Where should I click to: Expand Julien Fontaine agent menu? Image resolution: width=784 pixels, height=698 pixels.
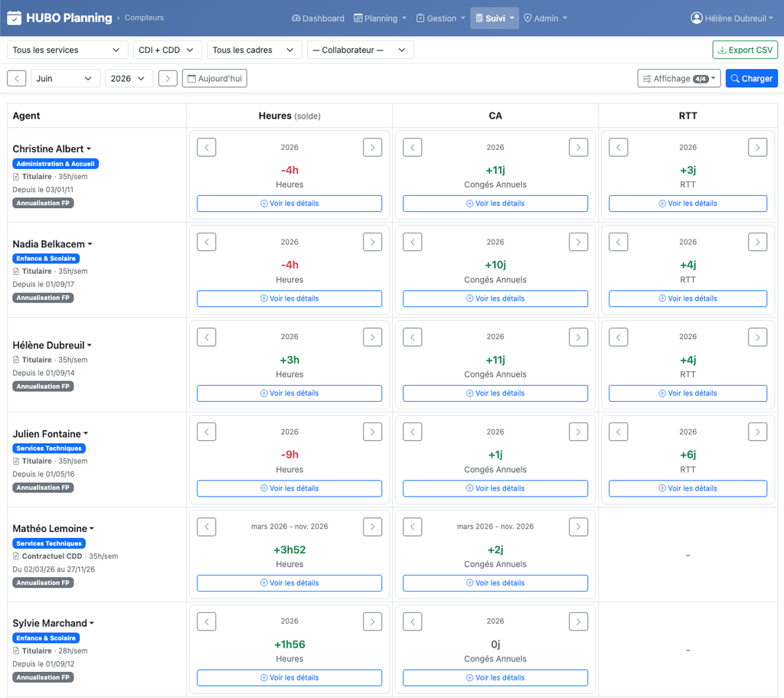pyautogui.click(x=50, y=434)
